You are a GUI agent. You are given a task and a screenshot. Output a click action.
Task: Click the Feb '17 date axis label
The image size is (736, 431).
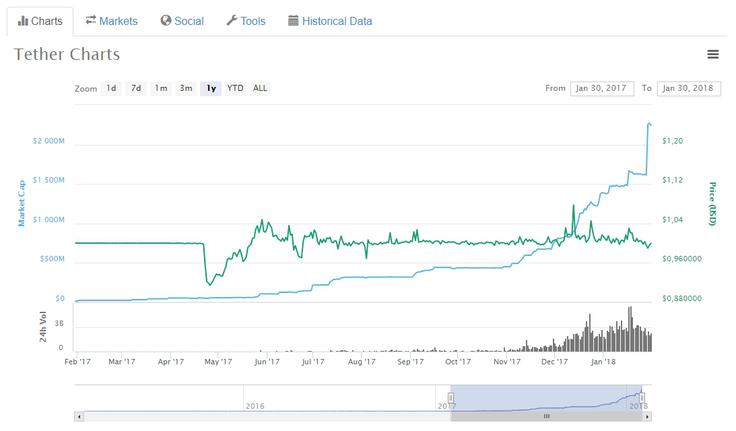(77, 362)
